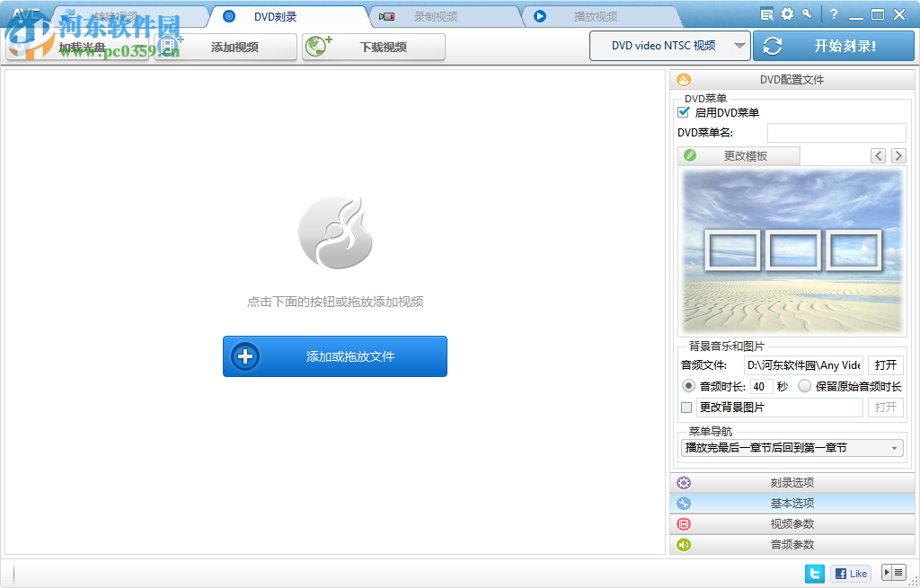
Task: Click the help question mark icon
Action: tap(834, 13)
